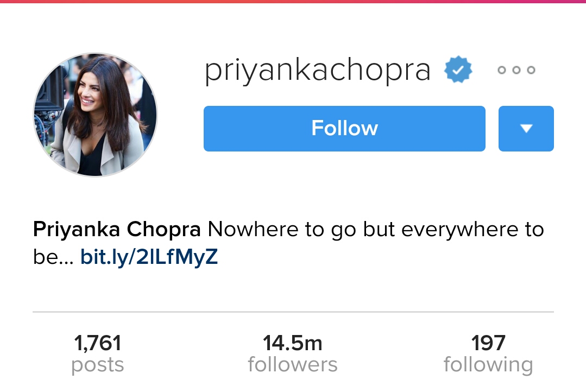
Task: Open the 197 following count
Action: (488, 343)
